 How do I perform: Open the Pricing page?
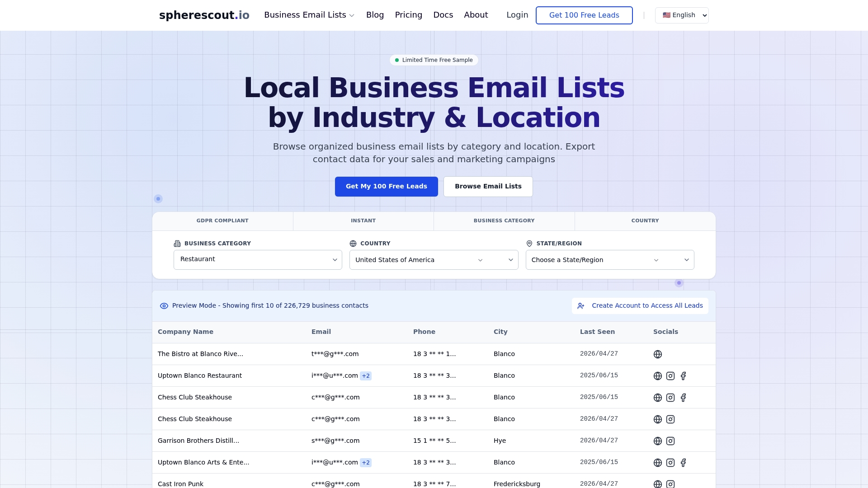[x=408, y=15]
